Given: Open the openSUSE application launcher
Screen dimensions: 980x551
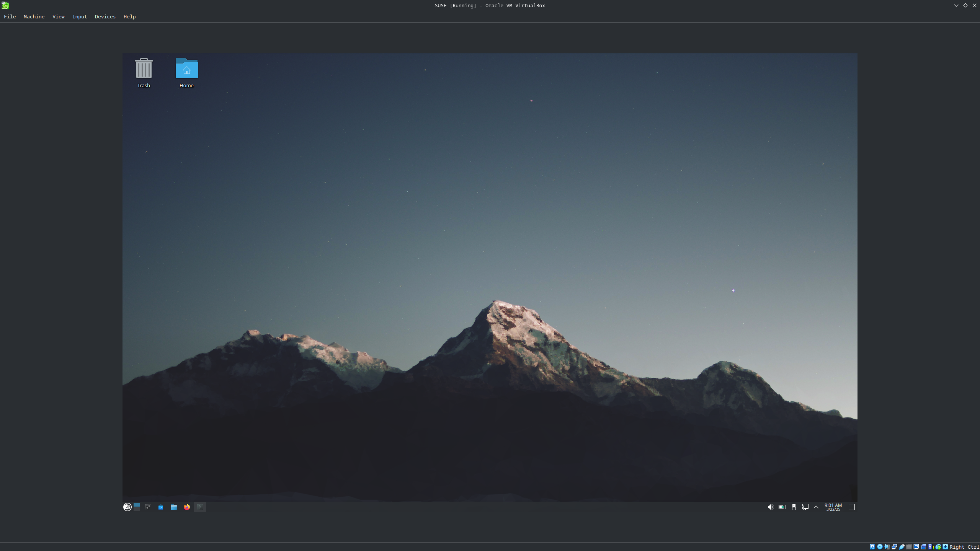Looking at the screenshot, I should click(x=127, y=507).
